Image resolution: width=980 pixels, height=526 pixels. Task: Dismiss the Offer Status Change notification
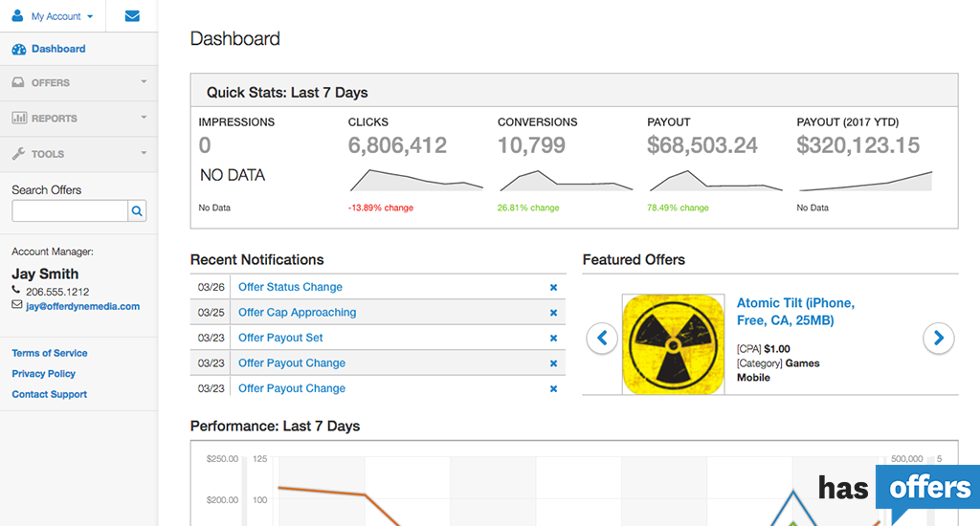[553, 287]
